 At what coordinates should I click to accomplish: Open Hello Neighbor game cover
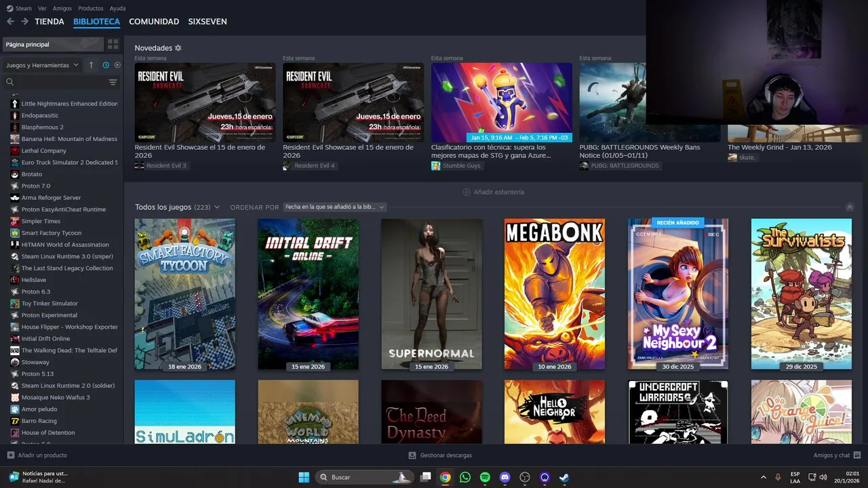click(x=555, y=411)
